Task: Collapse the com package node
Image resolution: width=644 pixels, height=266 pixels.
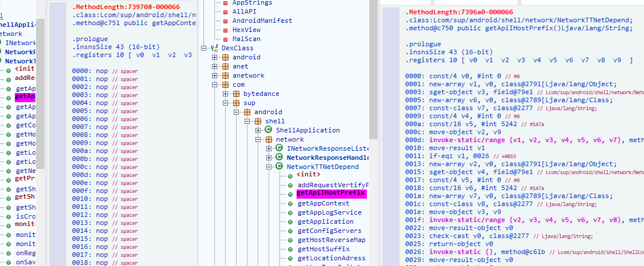Action: [x=214, y=84]
